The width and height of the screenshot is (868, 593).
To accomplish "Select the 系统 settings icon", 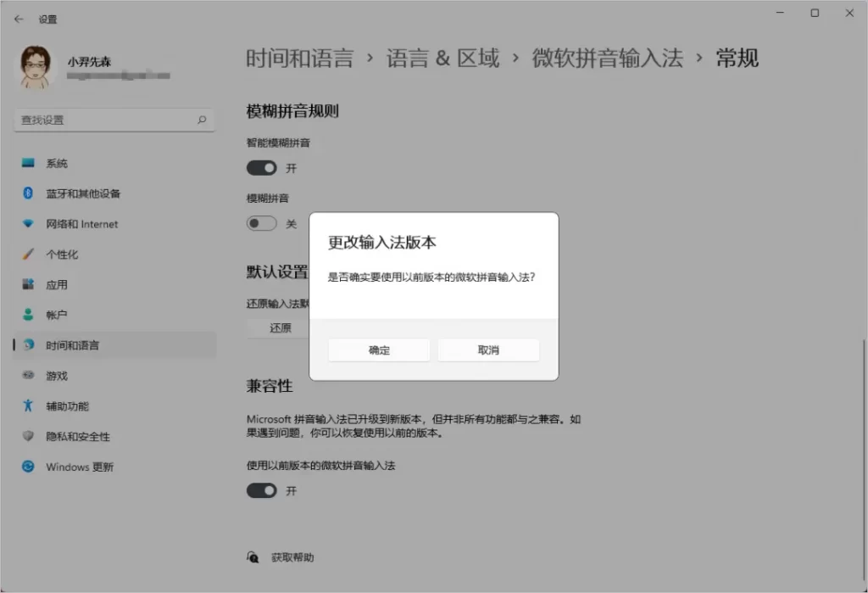I will click(x=27, y=163).
